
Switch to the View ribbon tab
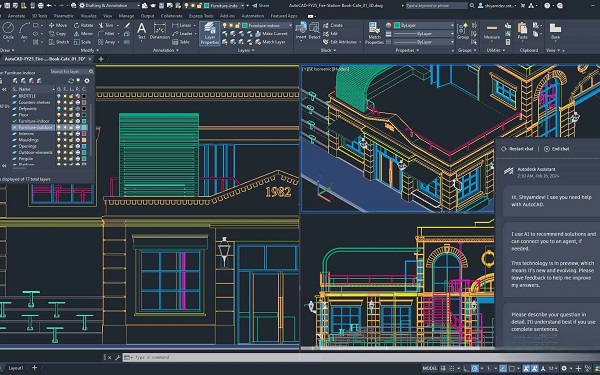click(x=108, y=16)
